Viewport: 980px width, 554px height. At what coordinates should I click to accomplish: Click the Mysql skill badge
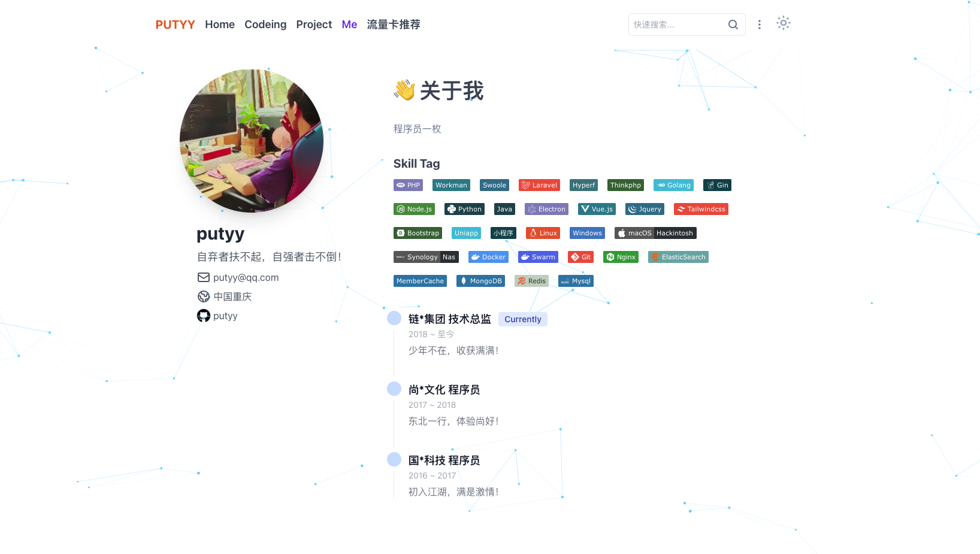(576, 281)
